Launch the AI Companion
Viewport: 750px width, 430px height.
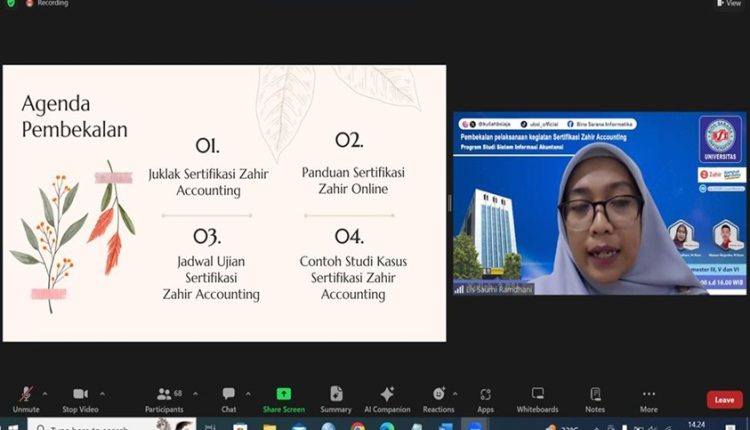pyautogui.click(x=387, y=399)
